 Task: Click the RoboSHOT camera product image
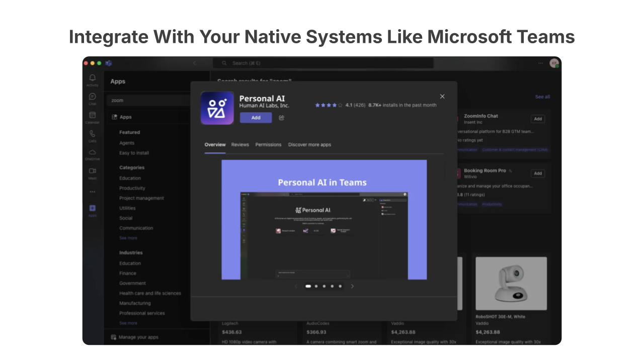tap(511, 284)
